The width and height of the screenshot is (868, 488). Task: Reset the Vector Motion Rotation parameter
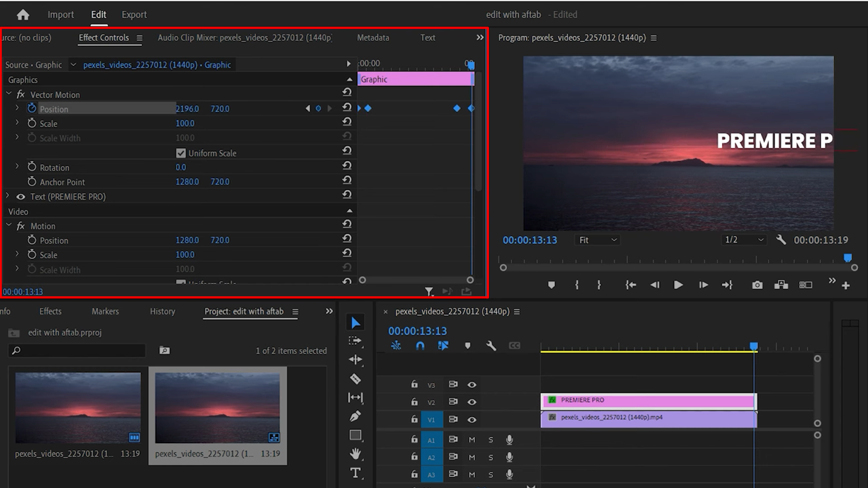(347, 167)
